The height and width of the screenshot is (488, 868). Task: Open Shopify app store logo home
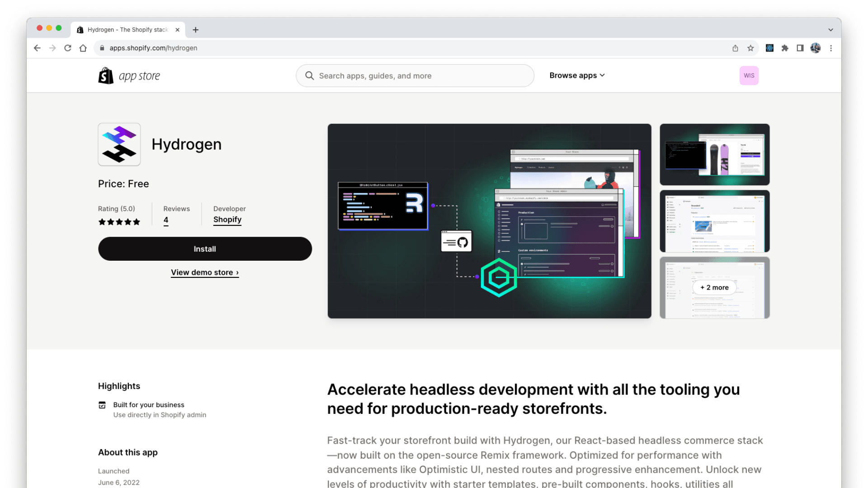pyautogui.click(x=129, y=75)
